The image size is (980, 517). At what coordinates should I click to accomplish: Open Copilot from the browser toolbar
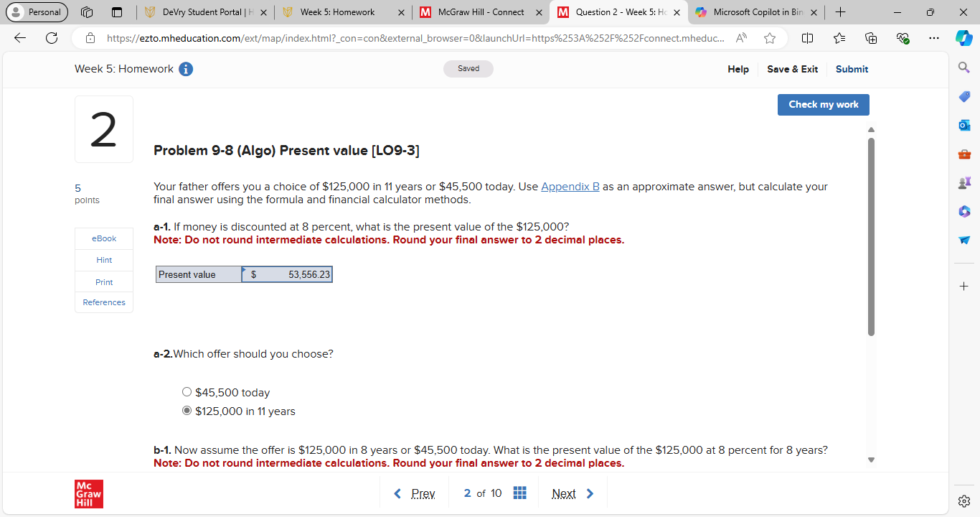(x=963, y=38)
